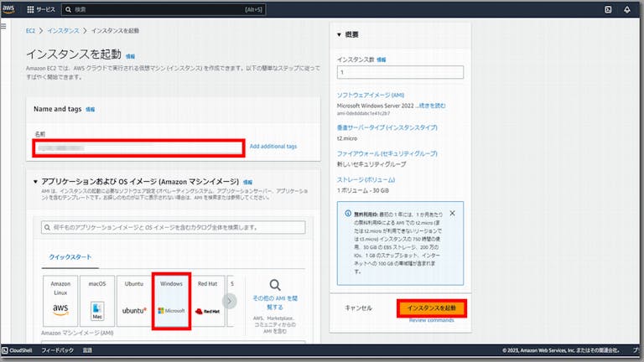Screen dimensions: 644x362
Task: Show more AMI tiles with the arrow
Action: tap(230, 302)
